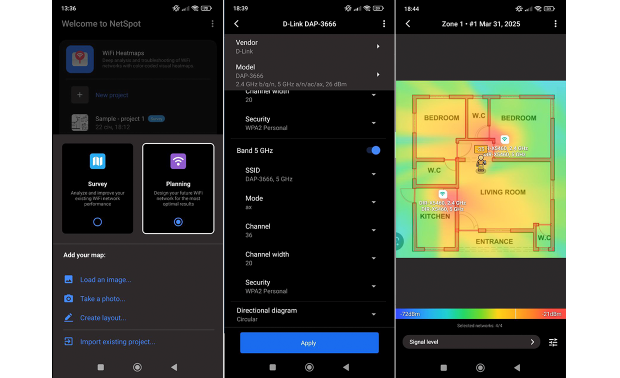Image resolution: width=620 pixels, height=378 pixels.
Task: Select the Planning mode card
Action: (x=178, y=188)
